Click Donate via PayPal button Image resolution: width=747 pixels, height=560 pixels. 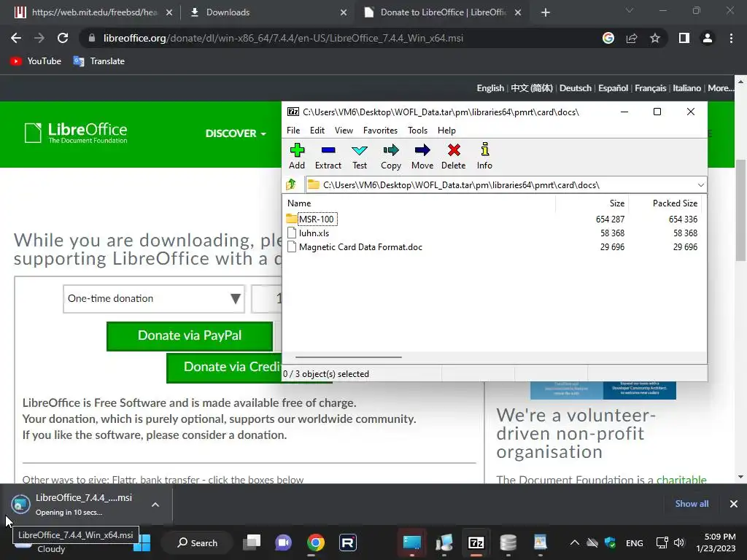click(190, 335)
